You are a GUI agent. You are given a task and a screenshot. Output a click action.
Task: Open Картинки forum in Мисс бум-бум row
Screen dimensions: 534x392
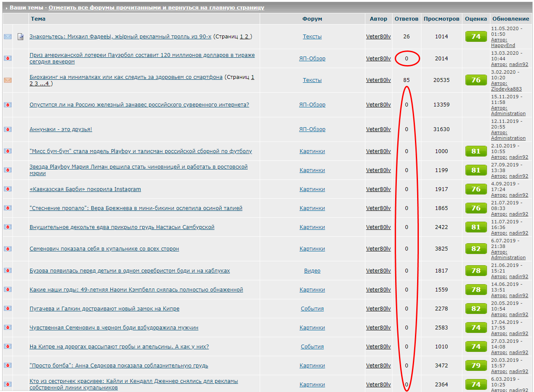(312, 151)
